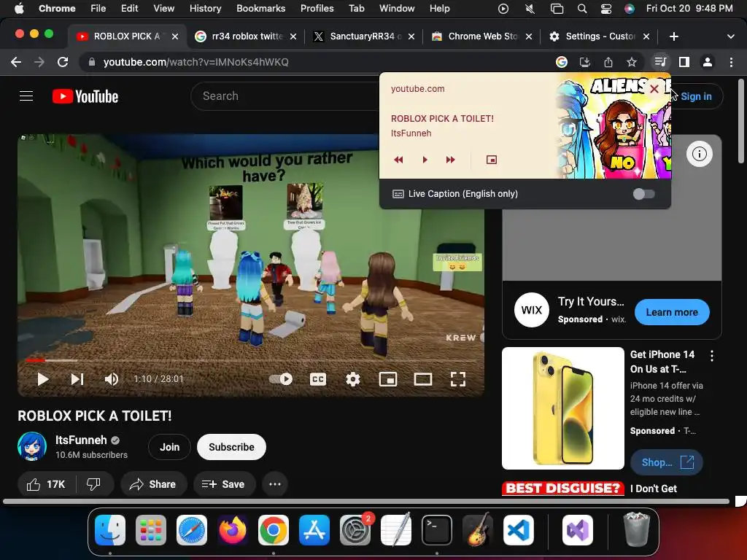The width and height of the screenshot is (747, 560).
Task: Click the YouTube search field
Action: coord(286,96)
